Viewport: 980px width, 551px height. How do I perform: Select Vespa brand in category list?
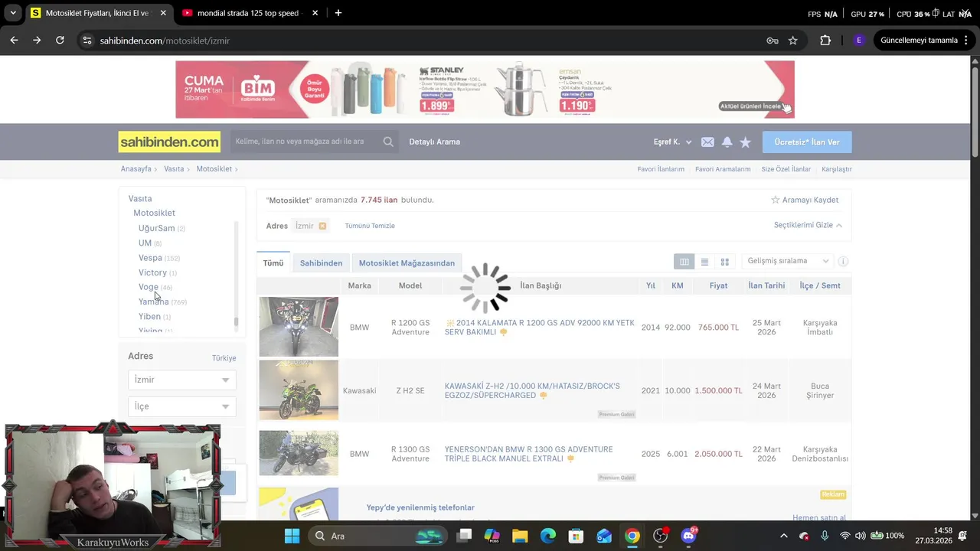click(150, 258)
